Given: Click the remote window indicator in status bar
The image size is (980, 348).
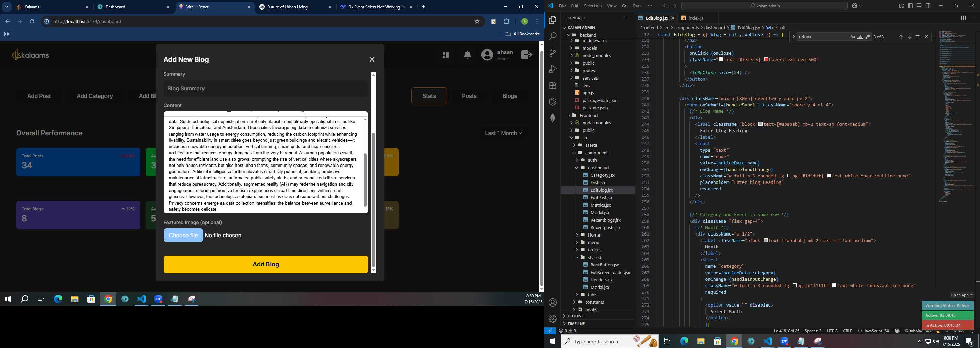Looking at the screenshot, I should point(550,331).
